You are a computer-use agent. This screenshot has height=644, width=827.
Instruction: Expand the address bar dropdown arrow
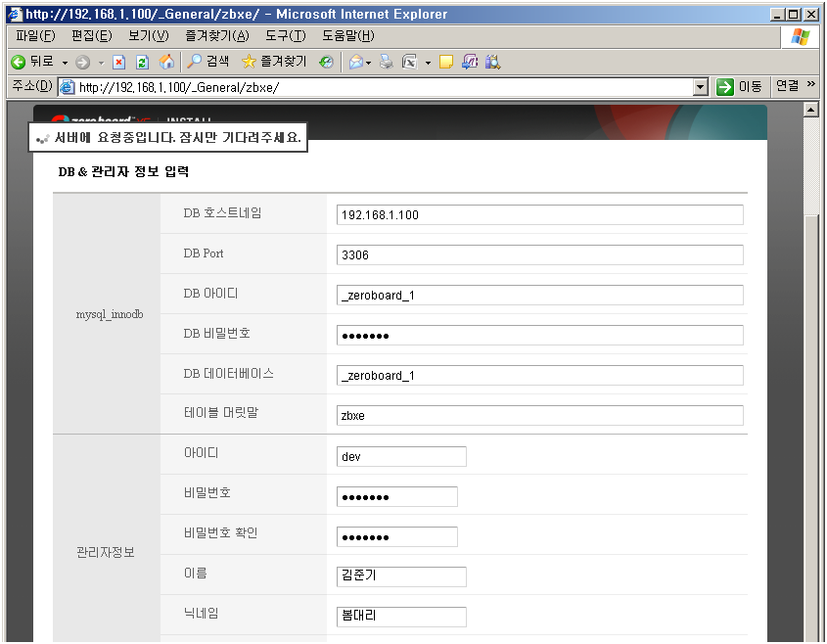[701, 87]
